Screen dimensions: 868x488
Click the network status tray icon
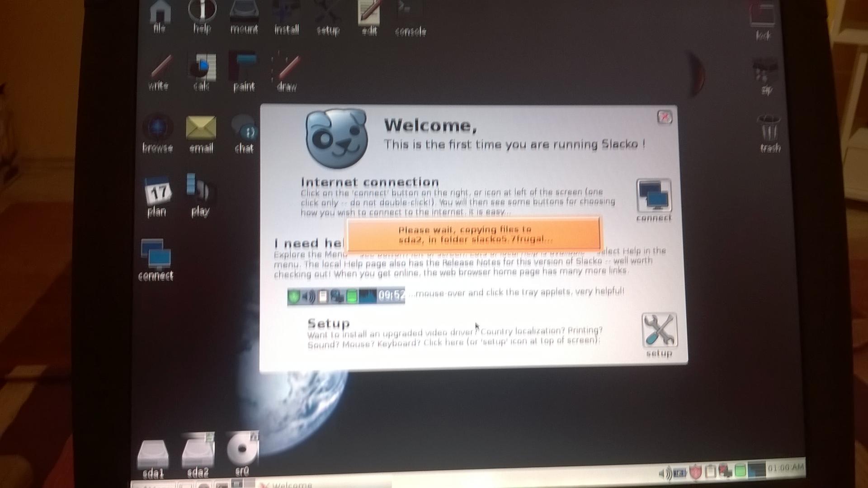pyautogui.click(x=725, y=470)
